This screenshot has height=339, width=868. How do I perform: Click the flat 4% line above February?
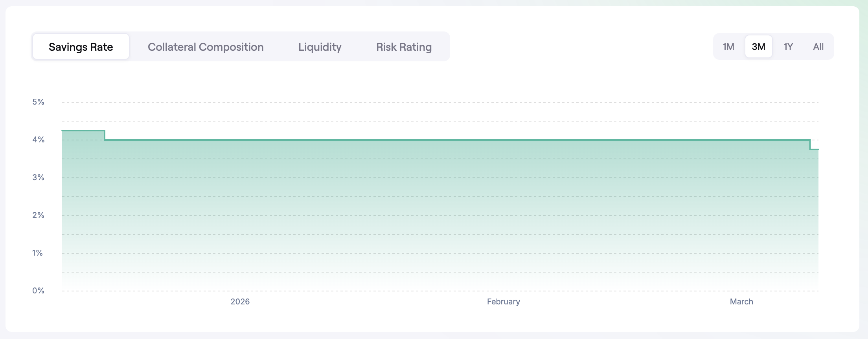click(x=503, y=140)
